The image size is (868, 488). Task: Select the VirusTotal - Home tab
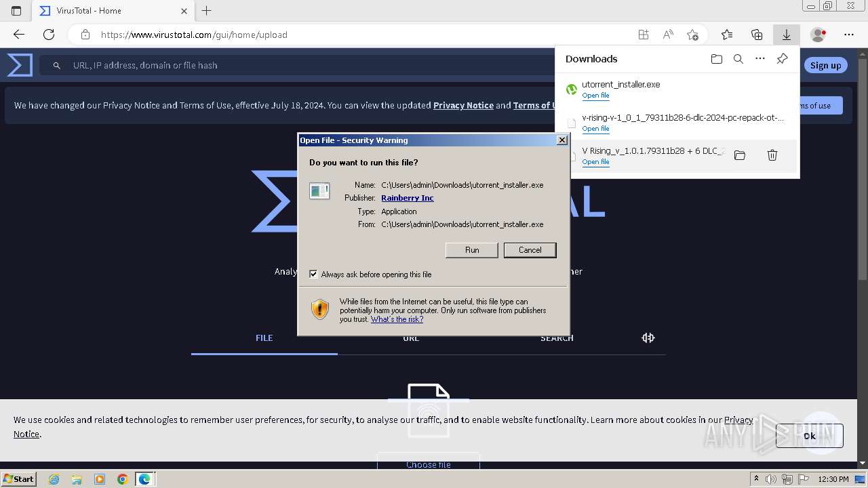tap(112, 11)
